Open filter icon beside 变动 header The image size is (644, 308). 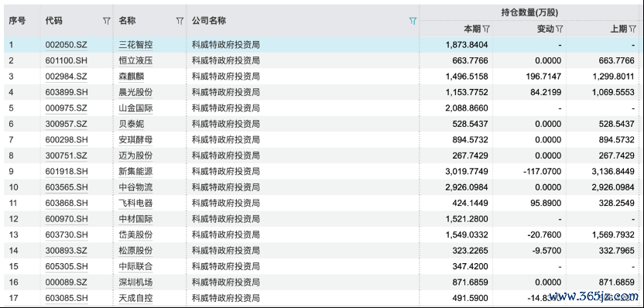coord(559,29)
